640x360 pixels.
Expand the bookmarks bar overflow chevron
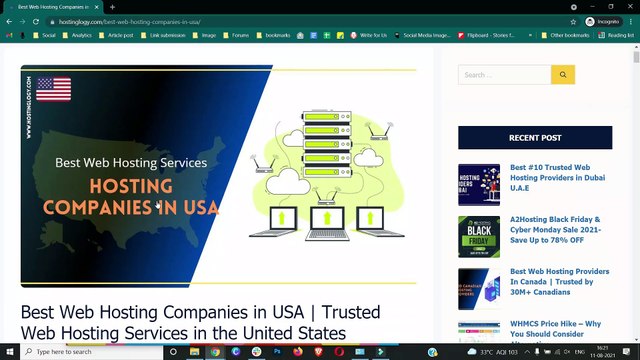tap(530, 36)
